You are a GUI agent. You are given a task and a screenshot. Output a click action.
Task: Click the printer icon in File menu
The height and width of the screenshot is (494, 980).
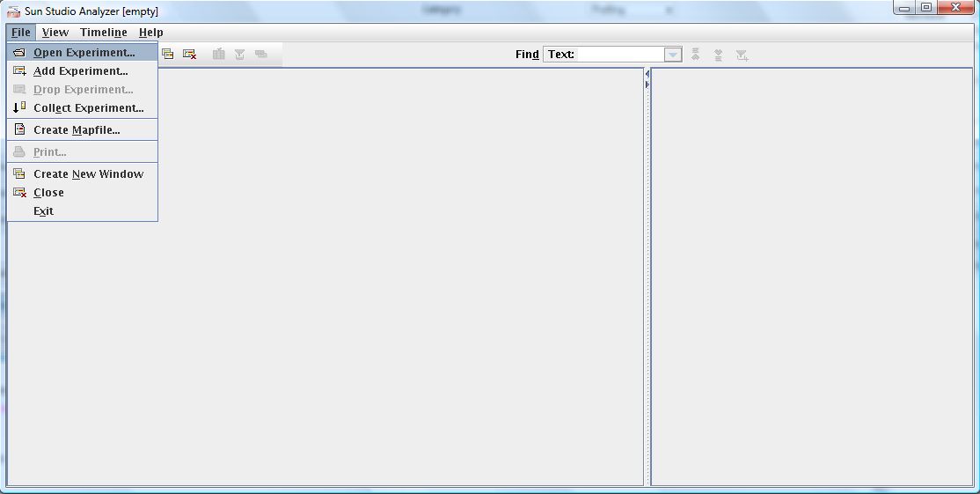(x=19, y=152)
